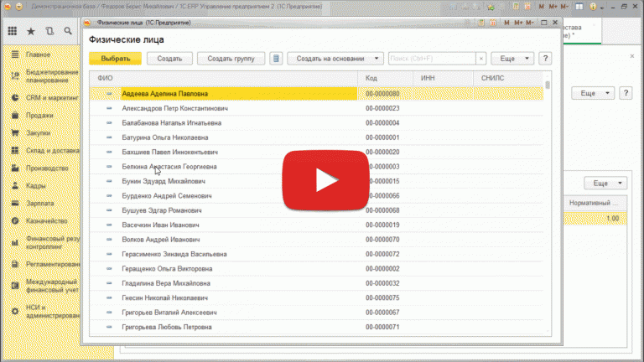The width and height of the screenshot is (644, 362).
Task: Open the Главное section
Action: (x=38, y=54)
